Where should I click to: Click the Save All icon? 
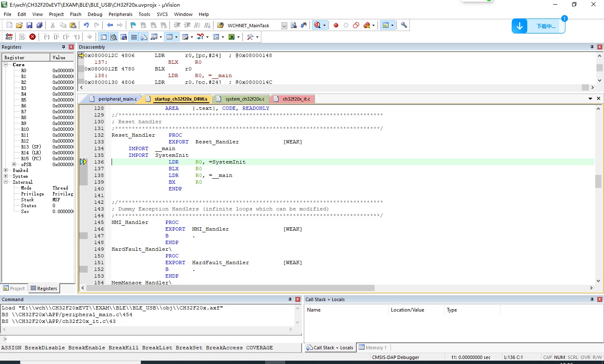coord(39,26)
